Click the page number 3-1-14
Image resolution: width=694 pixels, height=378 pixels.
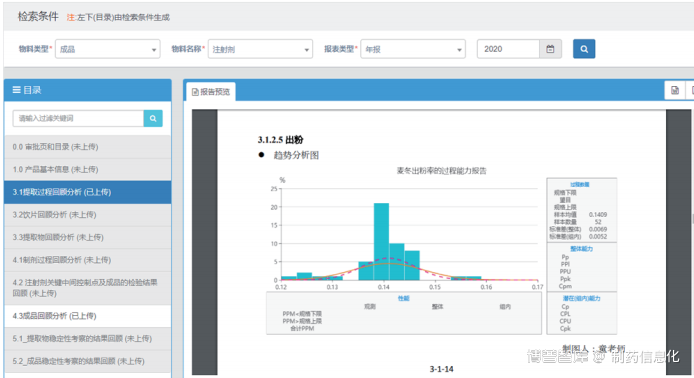click(441, 369)
